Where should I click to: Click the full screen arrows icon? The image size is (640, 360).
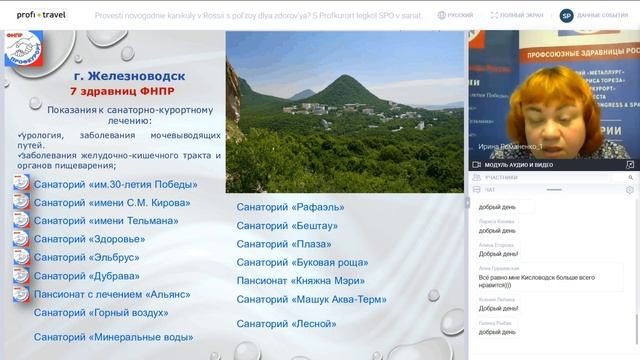coord(494,15)
